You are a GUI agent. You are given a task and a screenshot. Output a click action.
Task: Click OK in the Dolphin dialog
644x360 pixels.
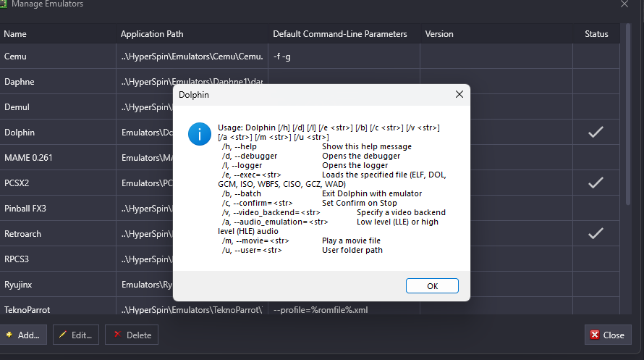(x=432, y=286)
